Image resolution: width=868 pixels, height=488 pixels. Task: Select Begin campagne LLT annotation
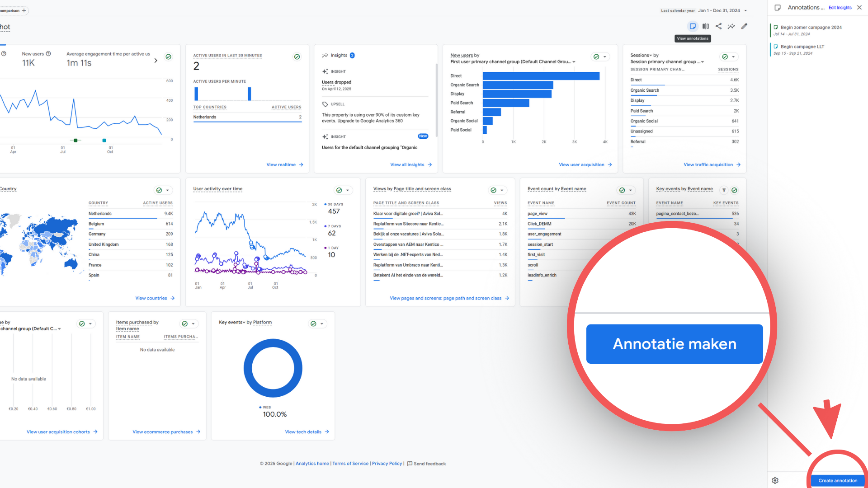[x=802, y=47]
